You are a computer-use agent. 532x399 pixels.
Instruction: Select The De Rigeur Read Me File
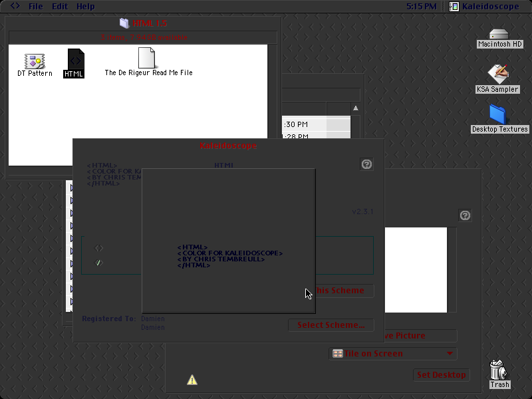coord(146,58)
